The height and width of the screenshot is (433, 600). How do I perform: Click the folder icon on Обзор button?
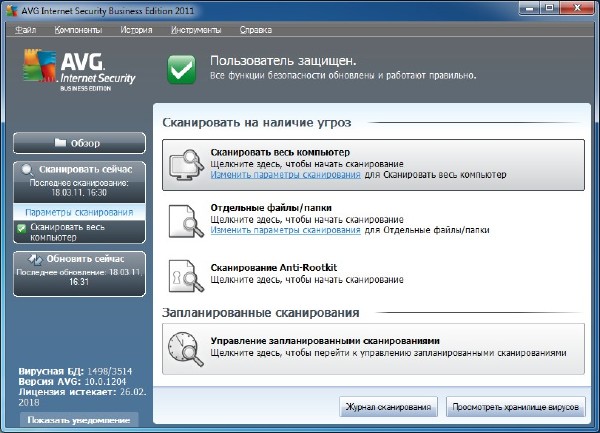click(x=60, y=142)
